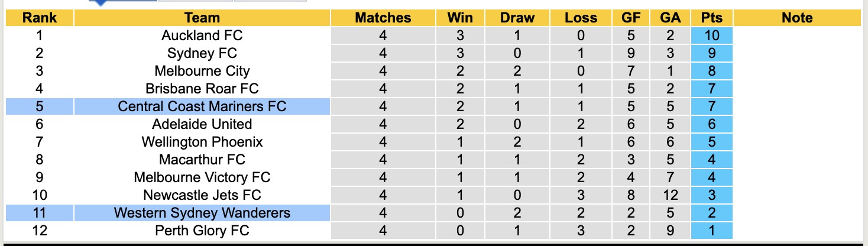Click the Team column header
The image size is (868, 246).
(202, 18)
